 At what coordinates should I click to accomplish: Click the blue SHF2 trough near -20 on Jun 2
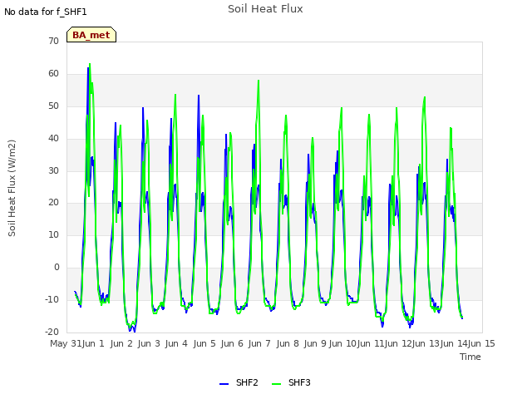click(135, 332)
